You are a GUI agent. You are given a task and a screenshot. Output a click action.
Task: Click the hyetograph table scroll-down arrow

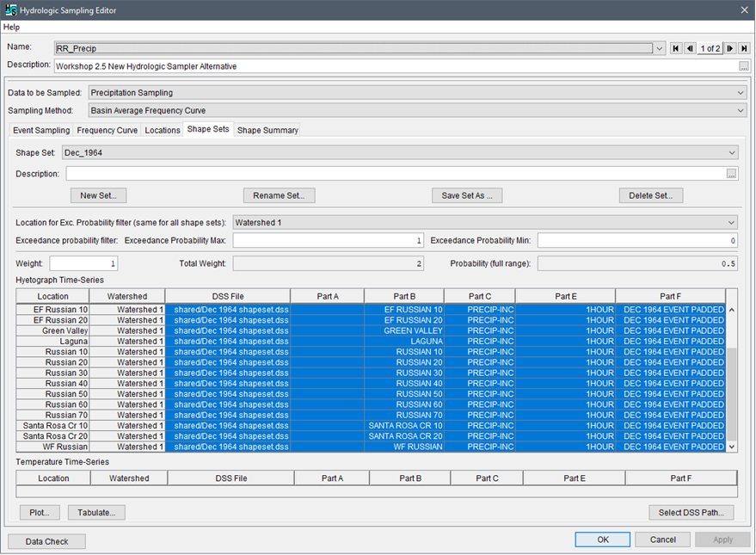(730, 447)
